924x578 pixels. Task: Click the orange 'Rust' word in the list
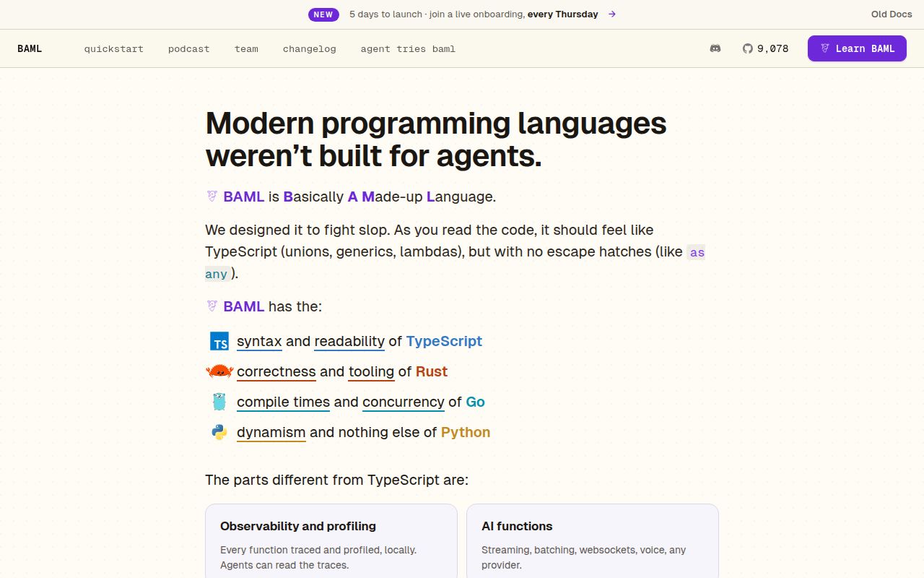coord(432,371)
